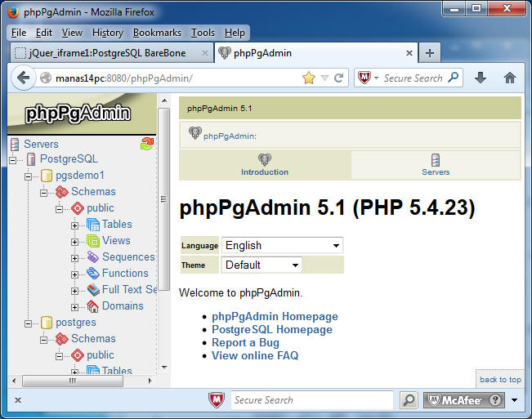This screenshot has width=532, height=419.
Task: Open the Tools menu
Action: (x=203, y=33)
